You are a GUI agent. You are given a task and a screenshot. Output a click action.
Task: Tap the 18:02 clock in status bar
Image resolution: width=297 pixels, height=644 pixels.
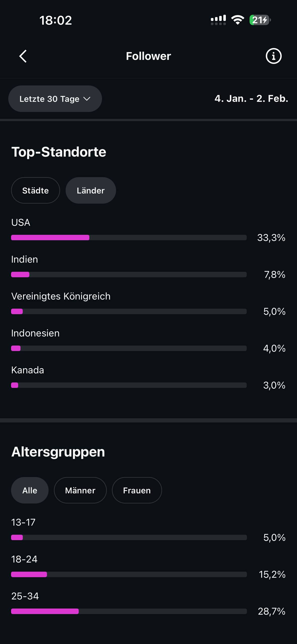(56, 20)
